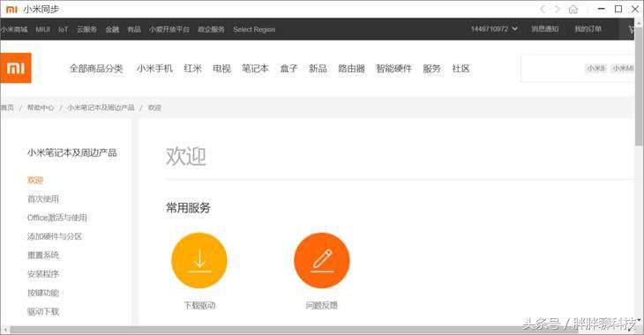The height and width of the screenshot is (335, 644).
Task: Click the small Mi icon in title bar
Action: 12,9
